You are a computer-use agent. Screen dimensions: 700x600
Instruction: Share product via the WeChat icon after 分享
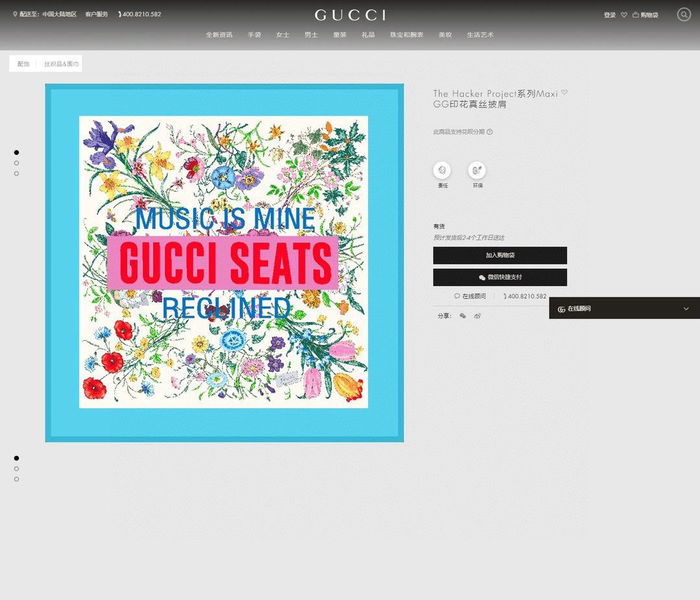(x=462, y=316)
